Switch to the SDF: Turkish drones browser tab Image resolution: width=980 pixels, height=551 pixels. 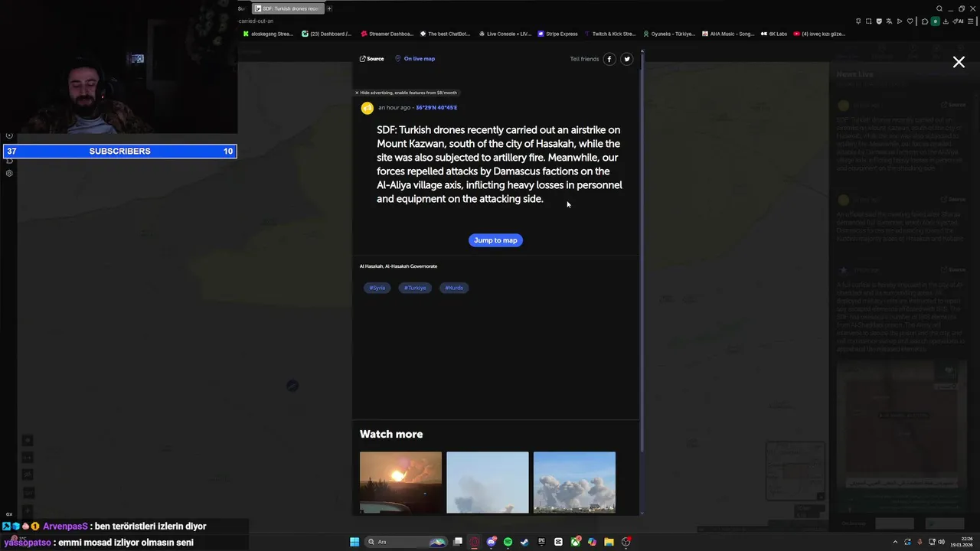288,8
